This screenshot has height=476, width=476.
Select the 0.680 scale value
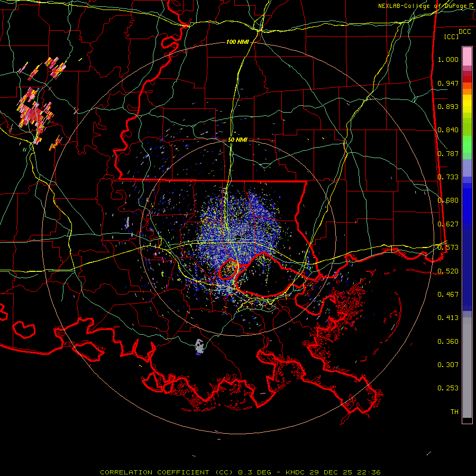coord(448,200)
